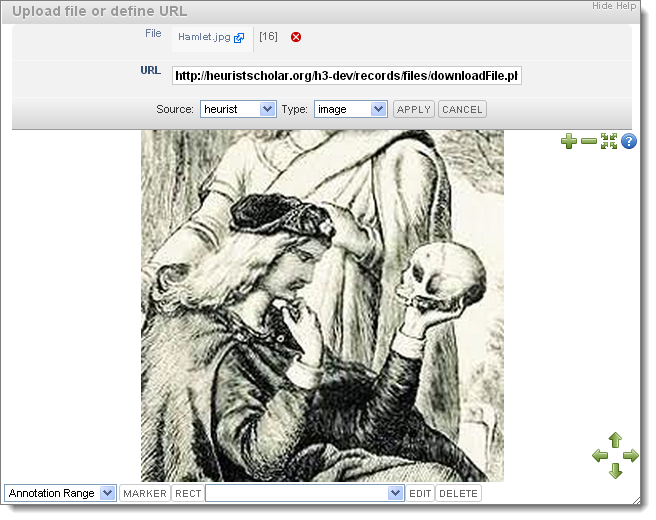Click the [16] file ID text
The image size is (656, 520).
pyautogui.click(x=268, y=36)
